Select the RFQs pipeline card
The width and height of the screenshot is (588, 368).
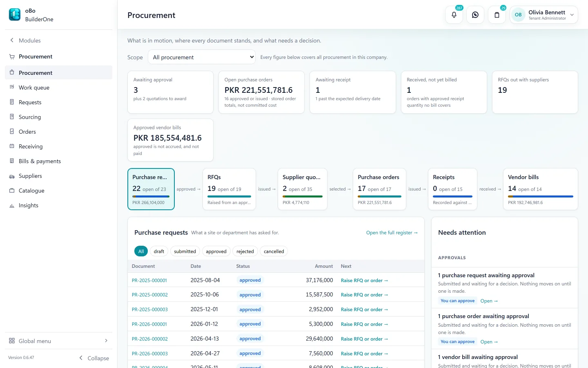pyautogui.click(x=229, y=189)
